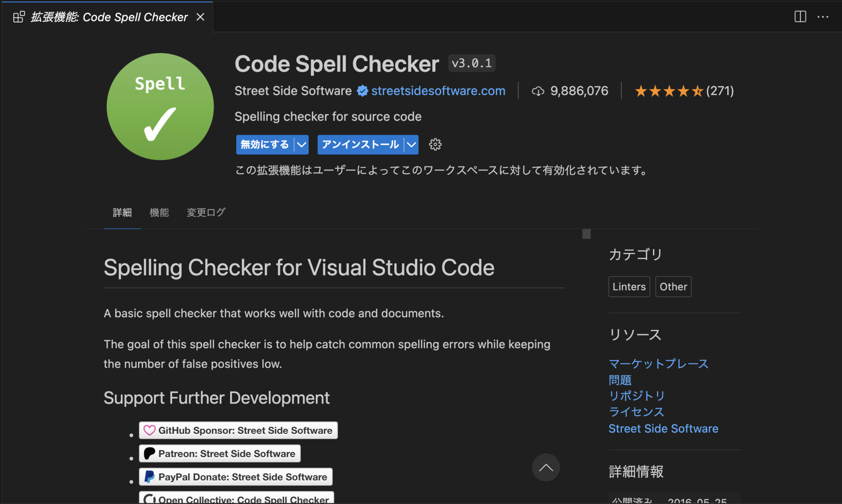Click the Open Collective badge
Viewport: 842px width, 504px height.
click(x=236, y=498)
